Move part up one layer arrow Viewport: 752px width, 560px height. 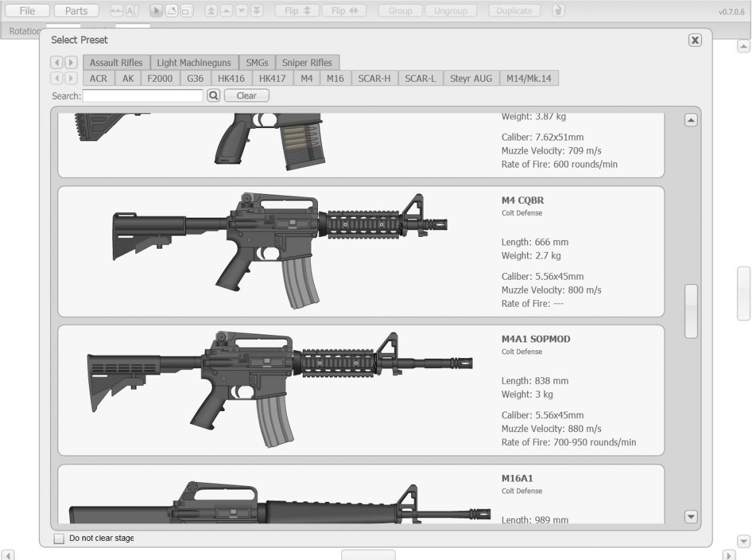(x=226, y=11)
